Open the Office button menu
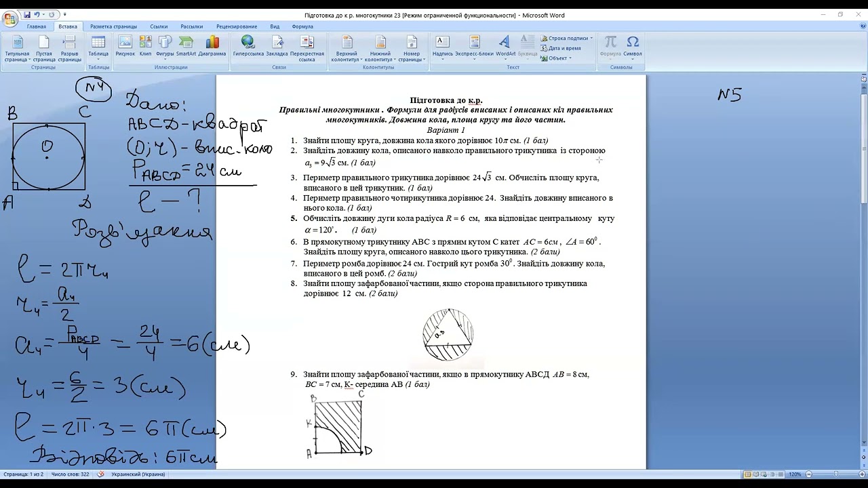 click(9, 19)
